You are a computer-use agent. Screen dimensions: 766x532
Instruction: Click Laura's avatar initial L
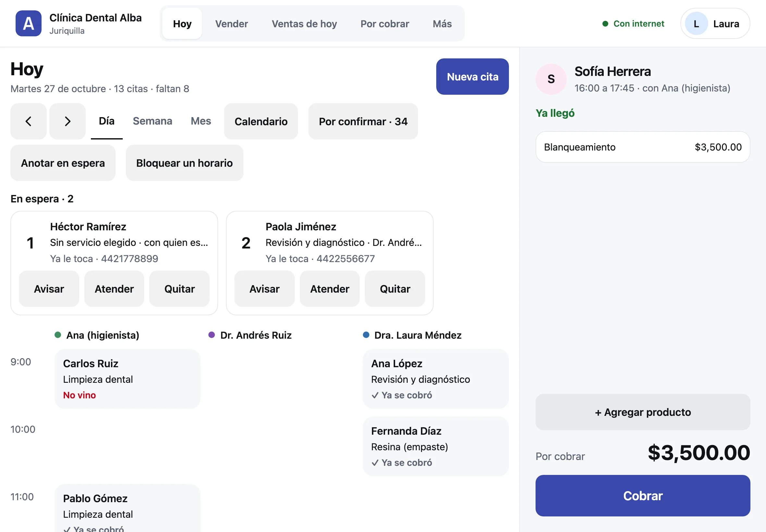(696, 24)
